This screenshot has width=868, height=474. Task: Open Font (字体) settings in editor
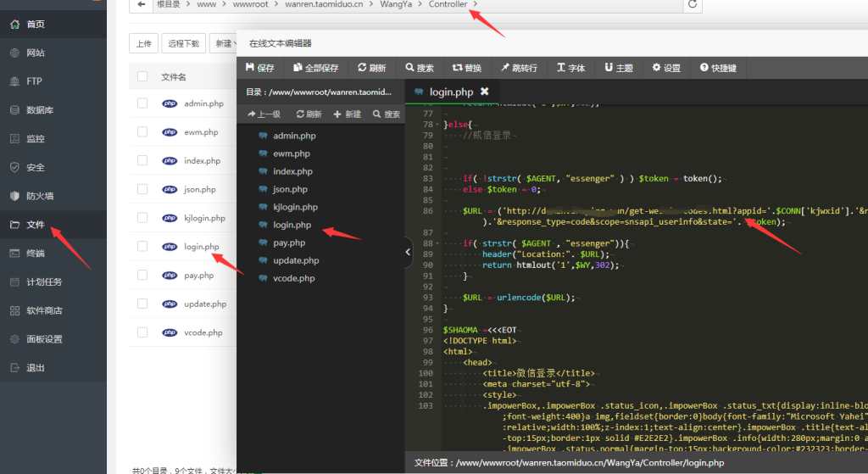click(x=570, y=68)
